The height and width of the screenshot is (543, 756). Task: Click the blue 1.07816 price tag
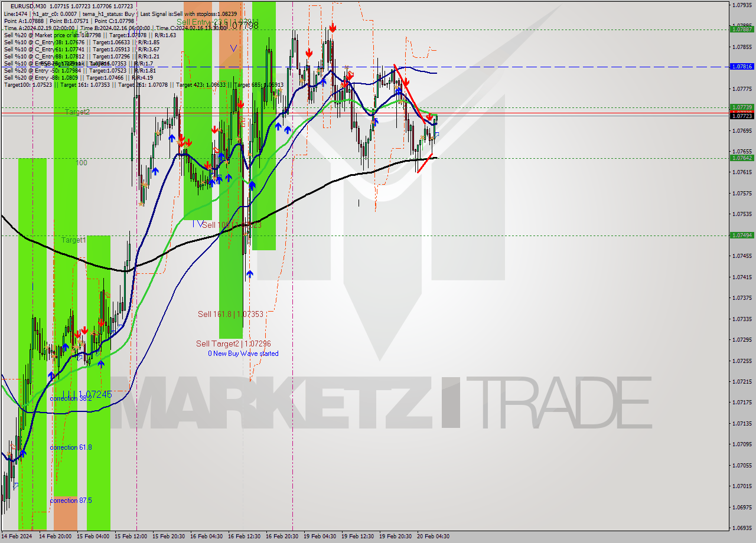(742, 67)
